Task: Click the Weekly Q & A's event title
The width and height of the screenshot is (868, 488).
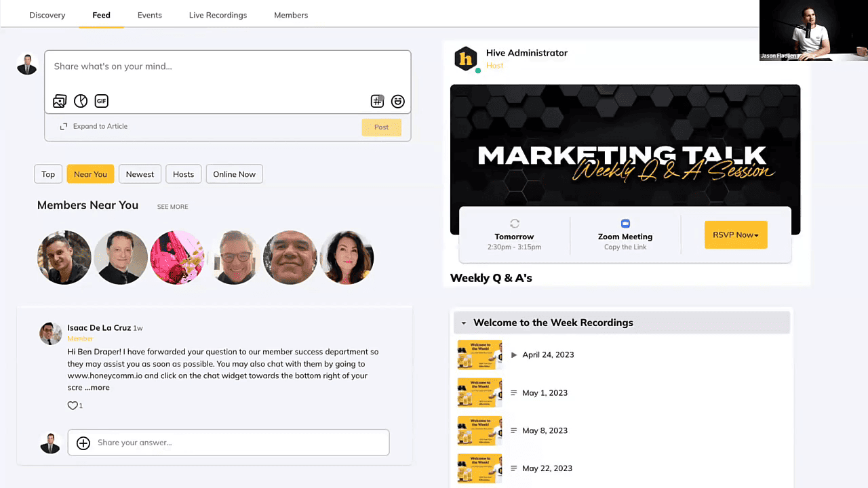Action: click(491, 278)
